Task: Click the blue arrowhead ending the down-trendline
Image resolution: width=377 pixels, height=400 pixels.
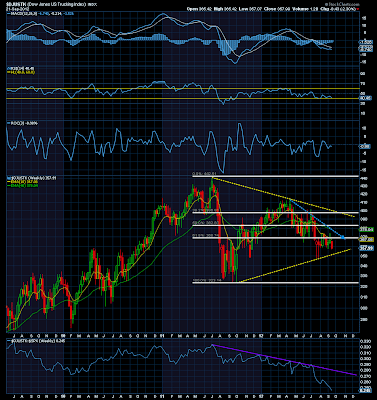Action: pos(343,237)
